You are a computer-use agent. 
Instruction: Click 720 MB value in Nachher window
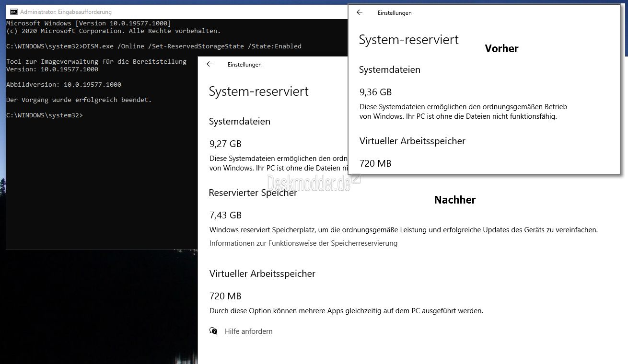(x=225, y=296)
